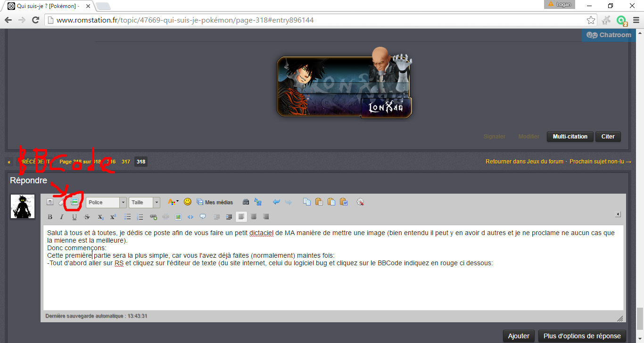This screenshot has height=343, width=644.
Task: Toggle the BBCode source mode icon
Action: (x=50, y=202)
